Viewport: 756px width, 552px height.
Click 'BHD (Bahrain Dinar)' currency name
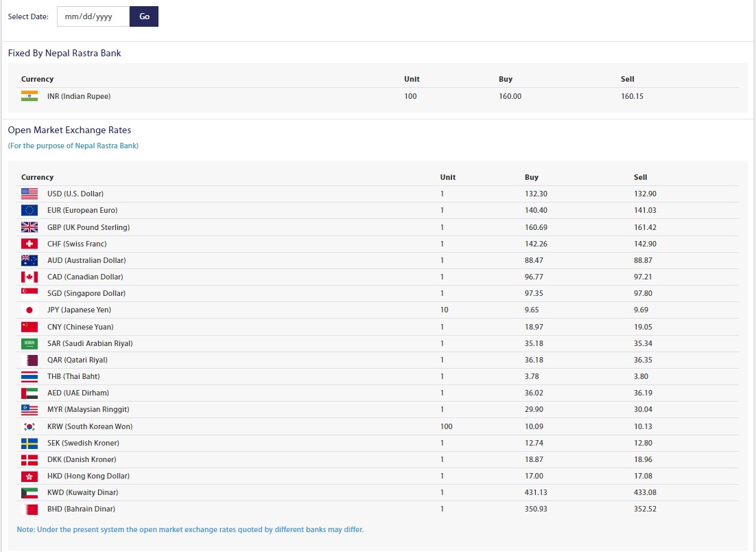pos(82,509)
